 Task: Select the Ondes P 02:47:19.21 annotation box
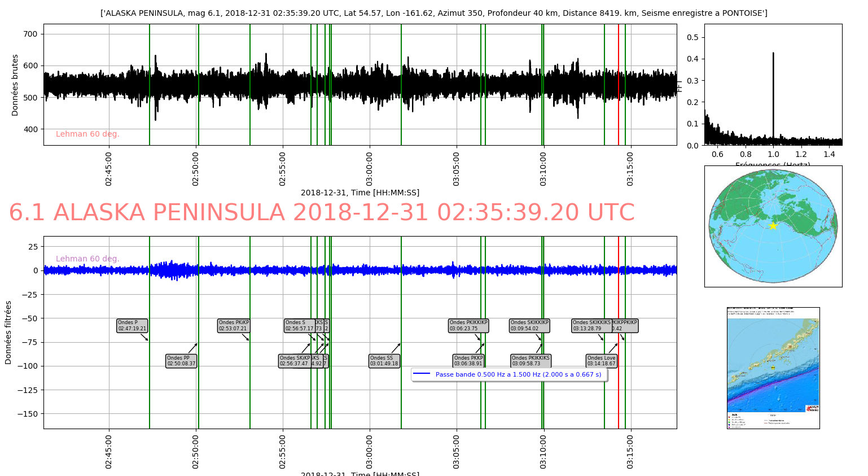click(132, 326)
